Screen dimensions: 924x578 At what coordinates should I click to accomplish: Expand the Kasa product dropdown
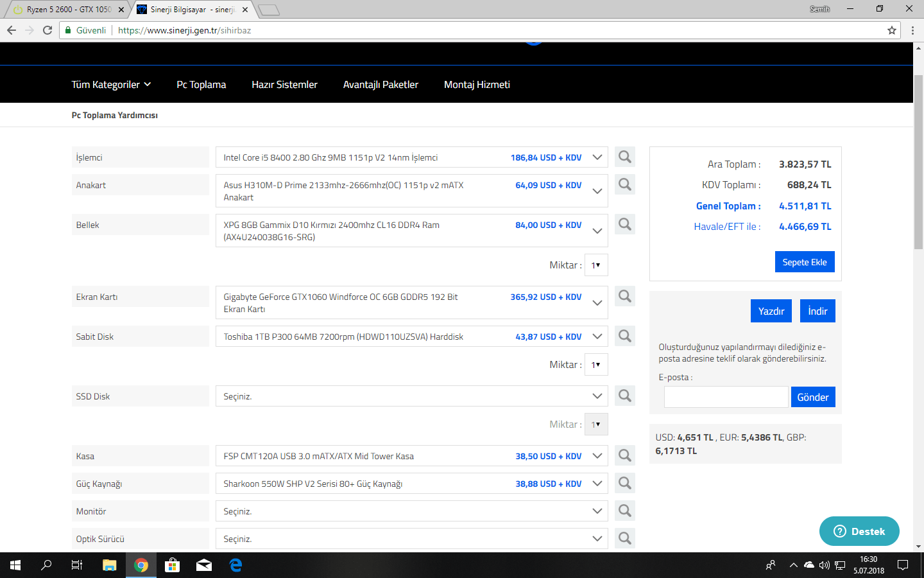pyautogui.click(x=412, y=456)
